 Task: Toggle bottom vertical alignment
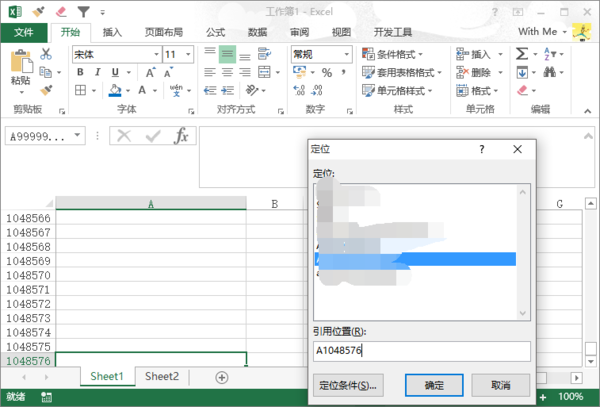point(245,55)
